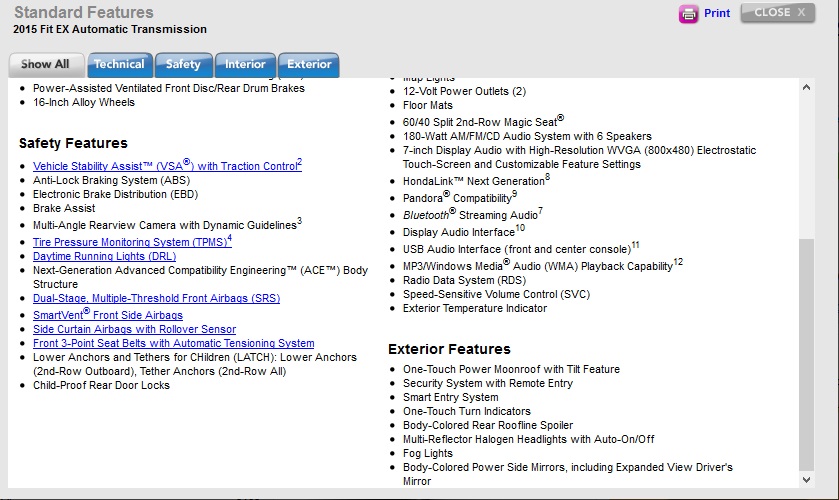Click Display Audio Interface item
The image size is (839, 500).
pos(464,232)
